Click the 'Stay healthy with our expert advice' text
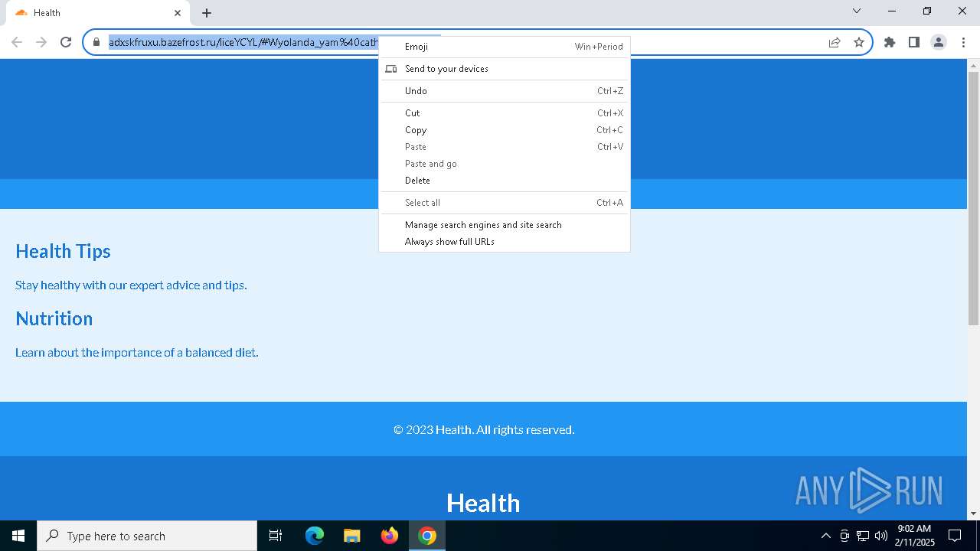980x551 pixels. [131, 285]
